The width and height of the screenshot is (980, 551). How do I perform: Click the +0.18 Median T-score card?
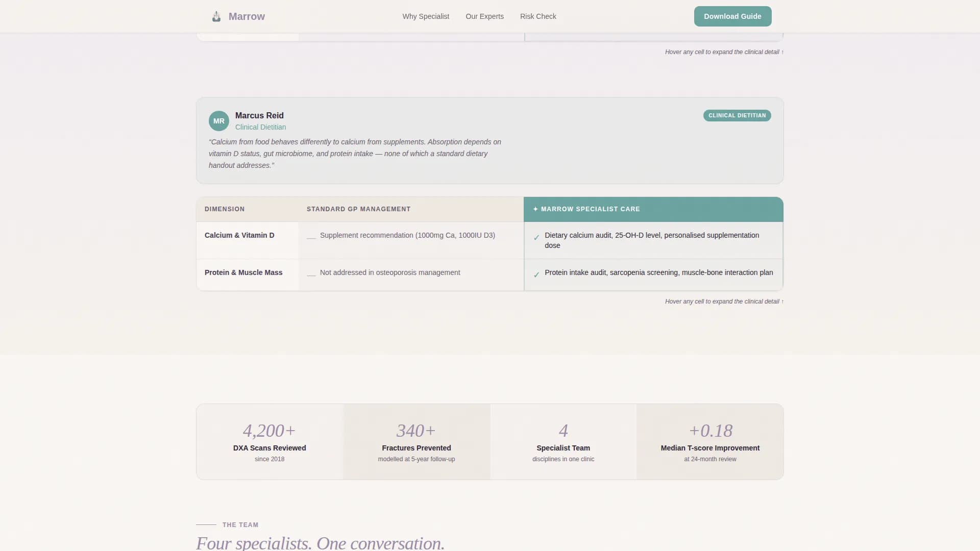[710, 442]
